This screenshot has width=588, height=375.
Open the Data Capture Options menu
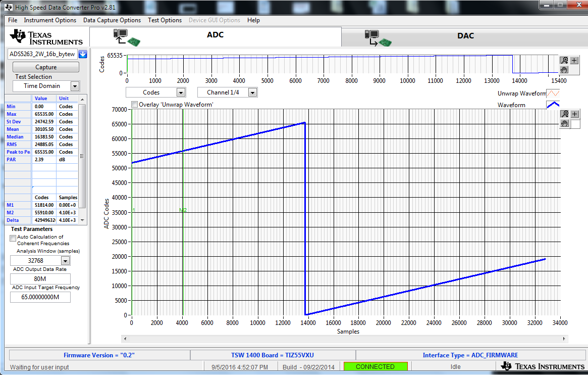[x=112, y=20]
